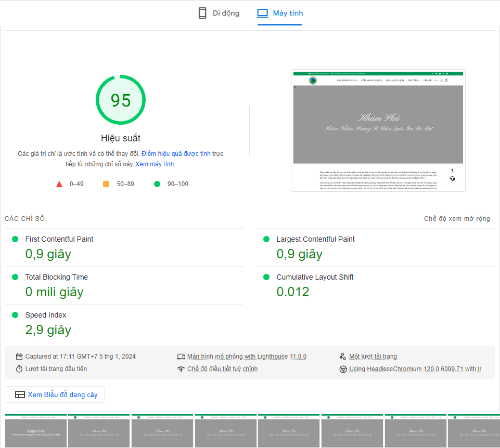Click the green dot beside Speed Index
This screenshot has height=448, width=500.
[x=15, y=315]
